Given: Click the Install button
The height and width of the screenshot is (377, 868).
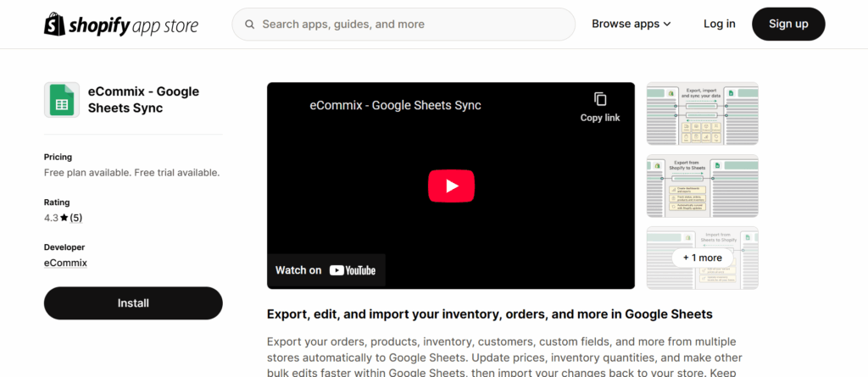Looking at the screenshot, I should 133,302.
